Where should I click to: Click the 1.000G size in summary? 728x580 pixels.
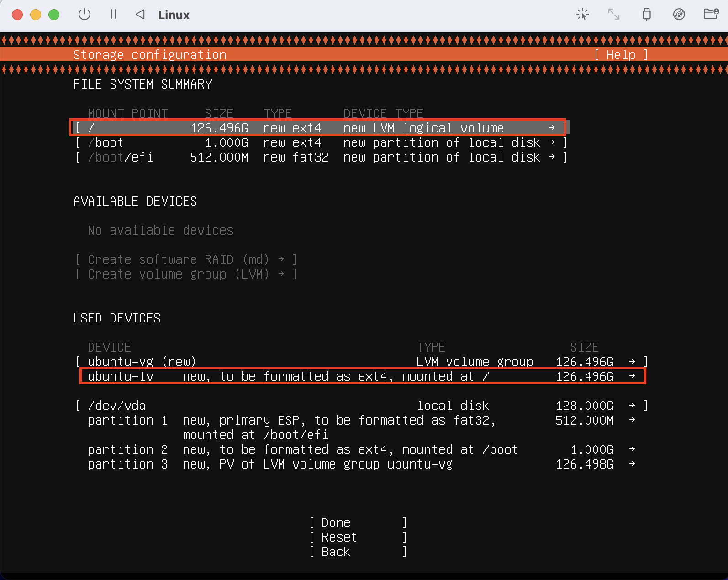tap(227, 142)
